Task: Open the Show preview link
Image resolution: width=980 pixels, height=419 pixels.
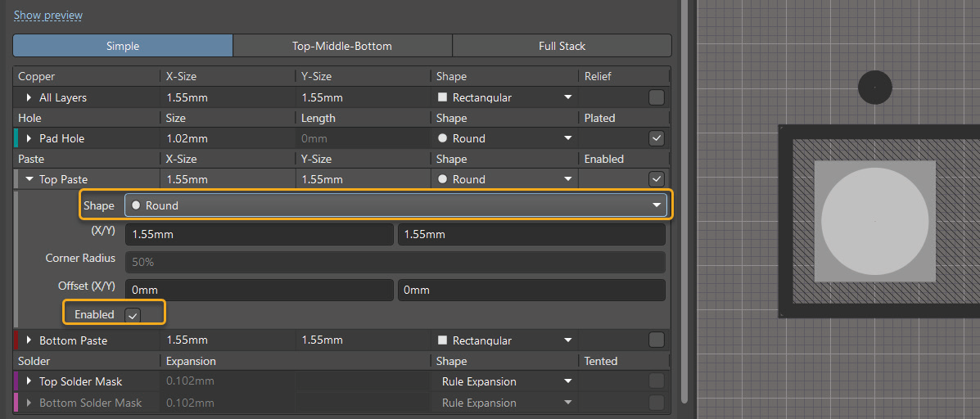Action: tap(48, 16)
